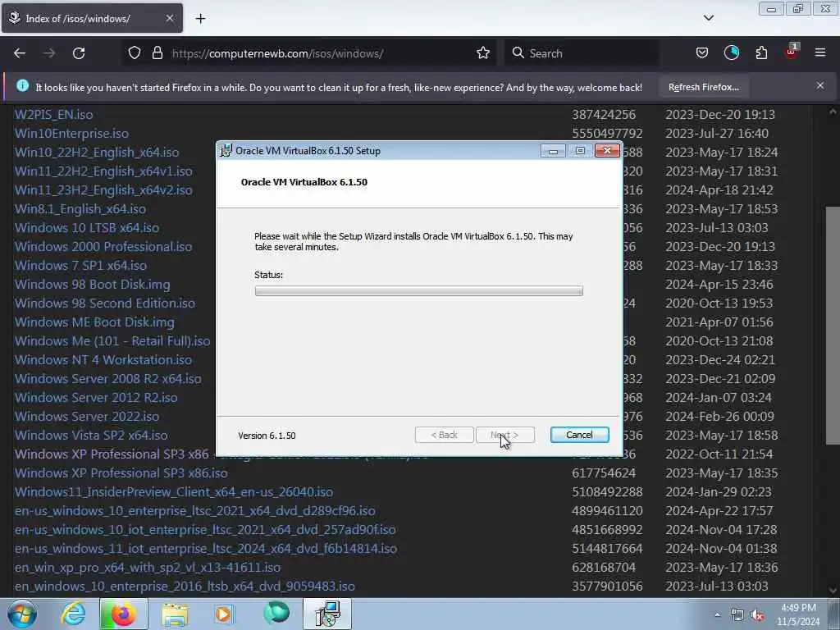The image size is (840, 630).
Task: Close the Index of /isos/windows/ tab
Action: (170, 18)
